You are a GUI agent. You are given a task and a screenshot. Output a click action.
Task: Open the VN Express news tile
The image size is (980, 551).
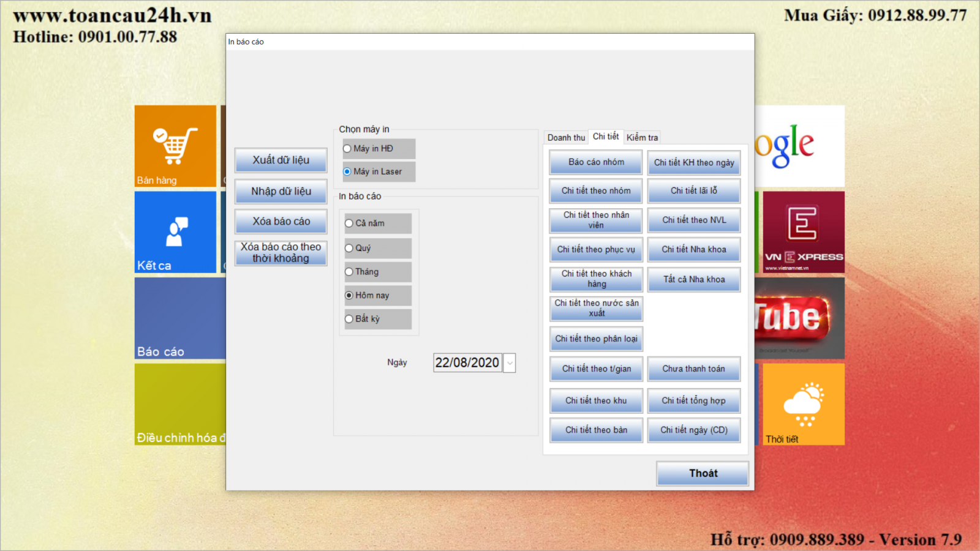[x=803, y=232]
